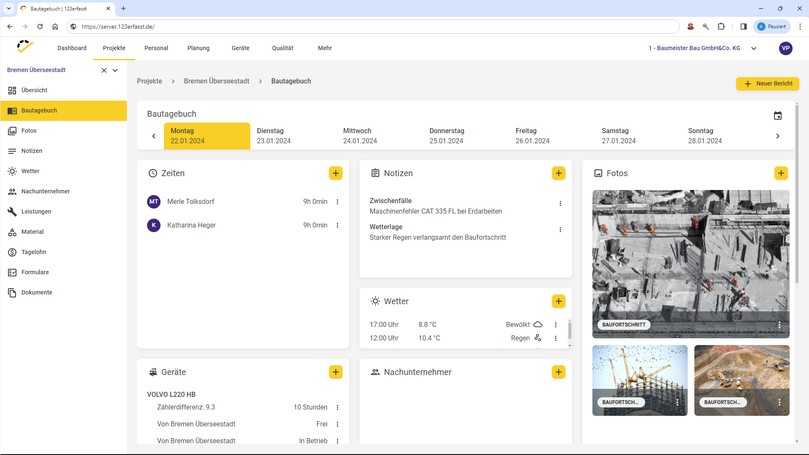Open options menu for Merle Tolksdorf entry
The height and width of the screenshot is (455, 809).
point(338,202)
